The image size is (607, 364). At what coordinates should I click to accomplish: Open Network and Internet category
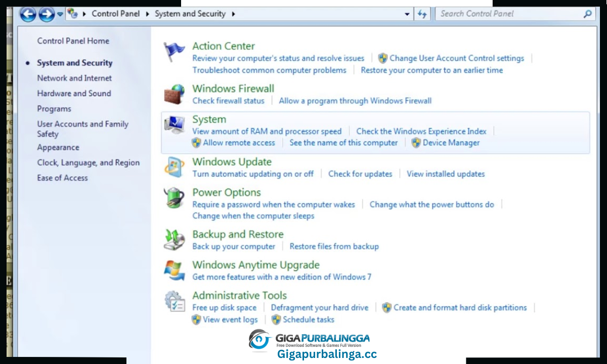(x=74, y=78)
